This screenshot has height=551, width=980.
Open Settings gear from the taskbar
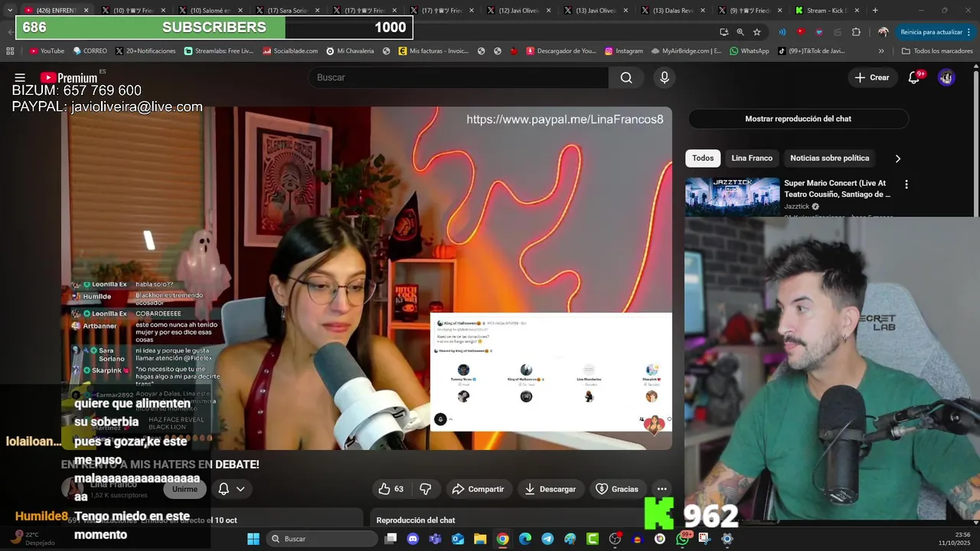727,539
